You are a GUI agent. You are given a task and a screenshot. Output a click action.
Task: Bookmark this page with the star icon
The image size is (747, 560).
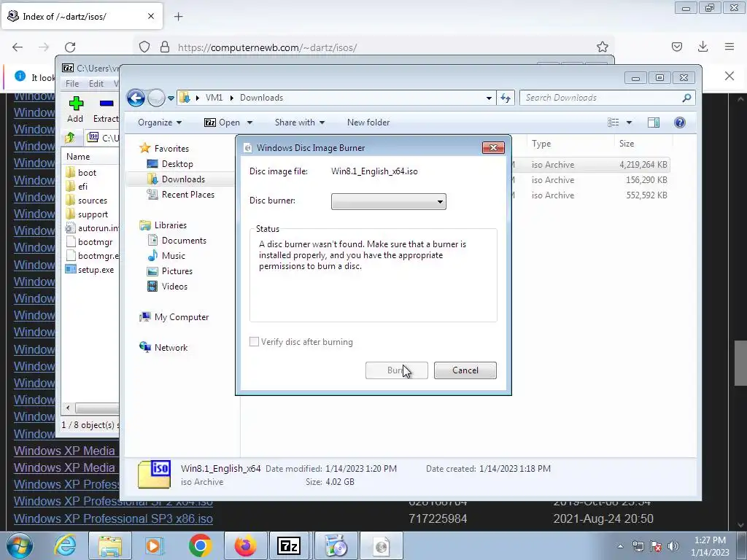click(x=602, y=47)
